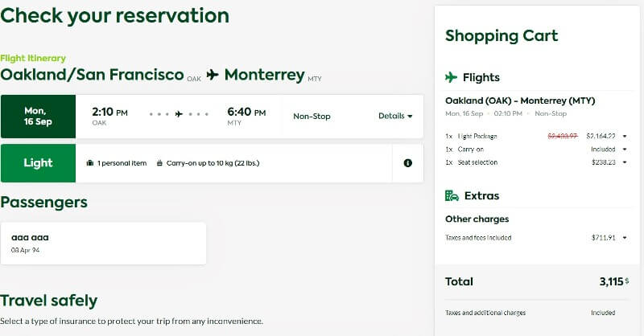Screen dimensions: 644x336
Task: Expand the flight Details dropdown
Action: click(395, 116)
